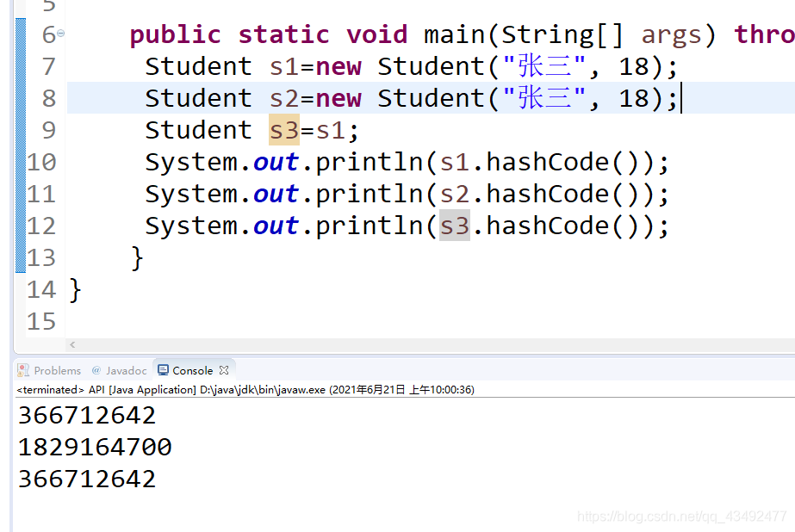This screenshot has width=795, height=532.
Task: Click line number 14 in the gutter
Action: click(41, 290)
